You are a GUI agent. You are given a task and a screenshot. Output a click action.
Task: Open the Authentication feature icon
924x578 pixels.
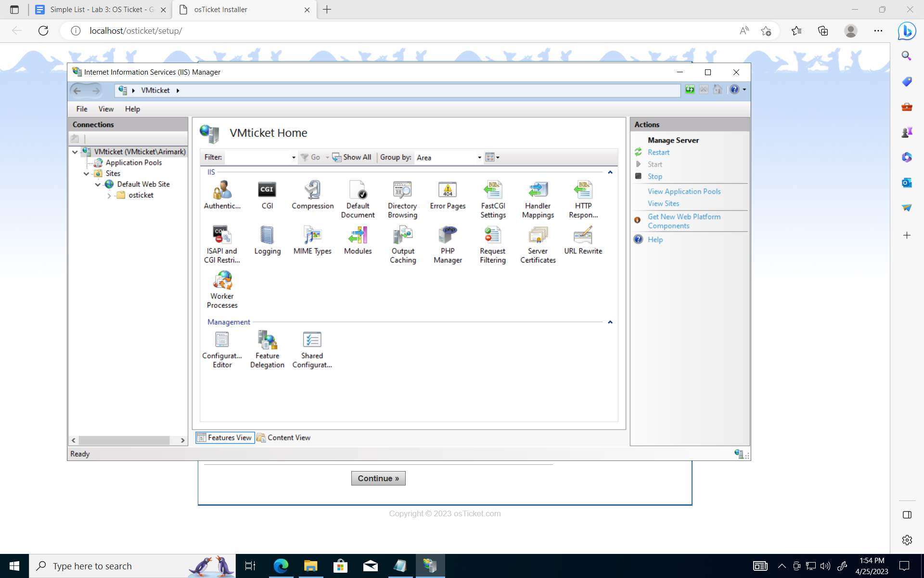coord(222,195)
